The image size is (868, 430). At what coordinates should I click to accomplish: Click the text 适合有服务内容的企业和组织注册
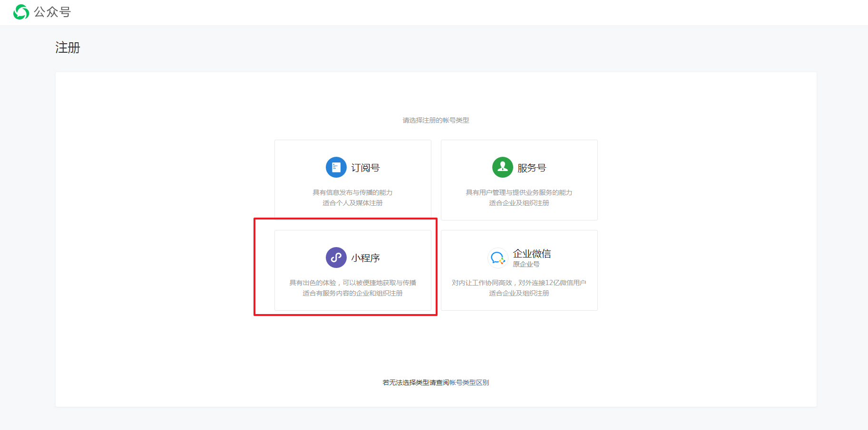pyautogui.click(x=352, y=293)
